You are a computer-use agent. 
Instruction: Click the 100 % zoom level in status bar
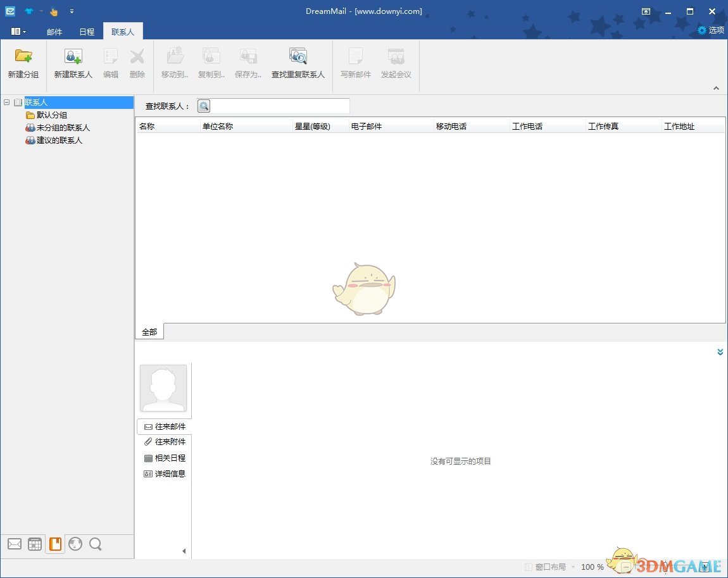click(x=593, y=567)
